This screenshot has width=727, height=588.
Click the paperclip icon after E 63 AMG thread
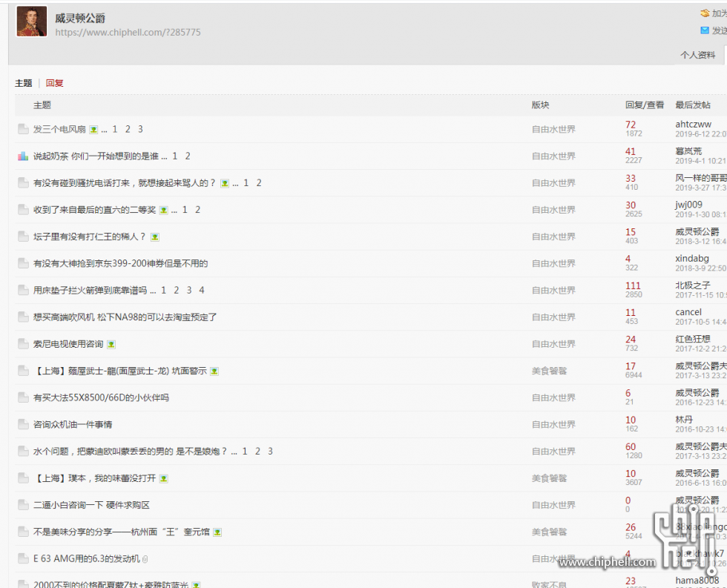[145, 559]
